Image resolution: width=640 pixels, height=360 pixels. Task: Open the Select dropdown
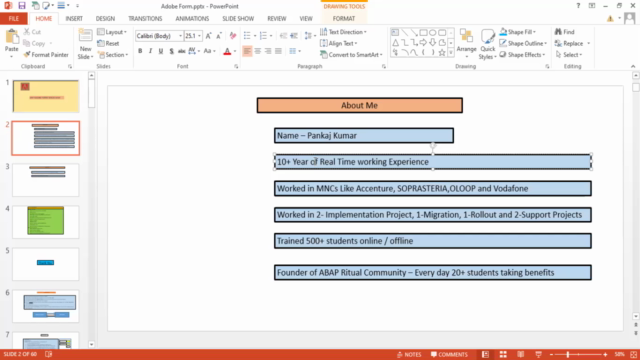coord(569,55)
